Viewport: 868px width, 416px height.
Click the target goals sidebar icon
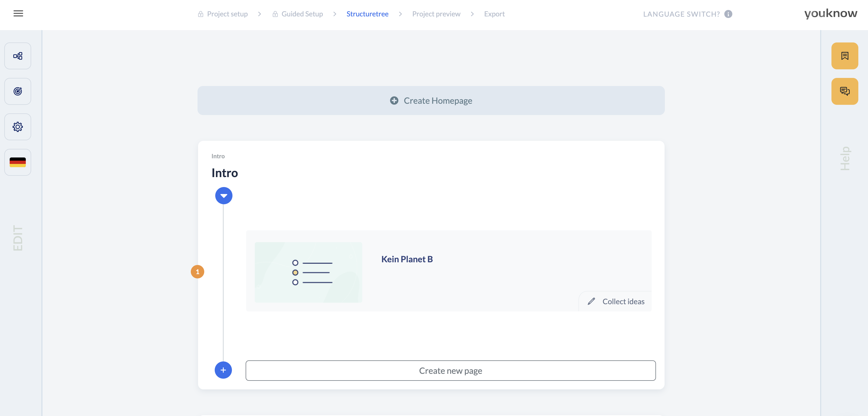(x=18, y=91)
